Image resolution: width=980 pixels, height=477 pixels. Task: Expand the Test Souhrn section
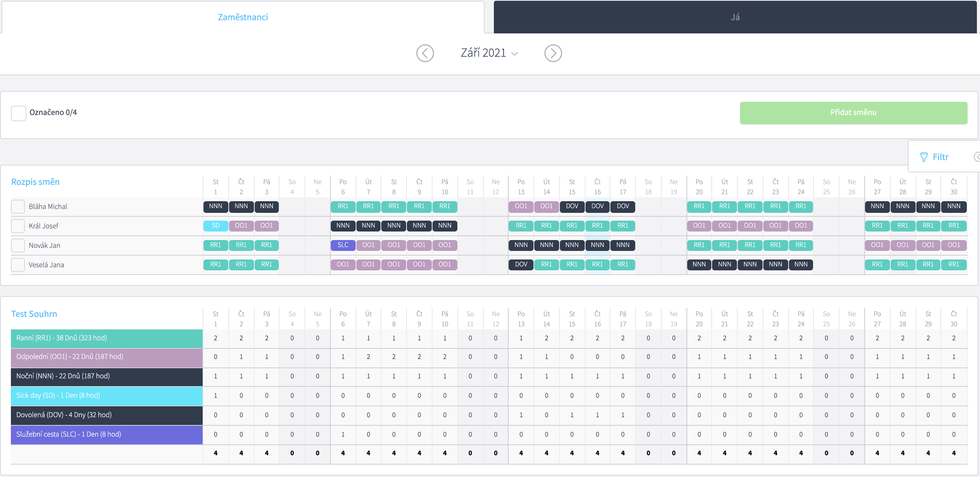(34, 314)
